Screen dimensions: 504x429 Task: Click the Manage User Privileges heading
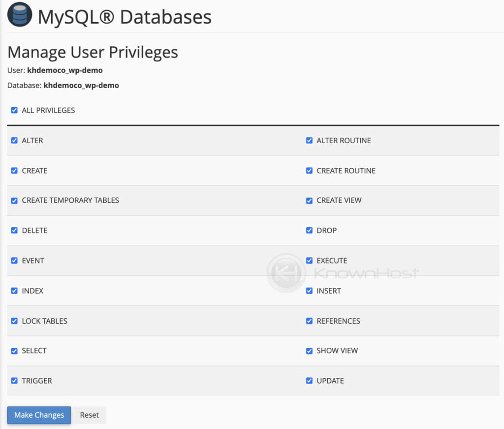(93, 52)
